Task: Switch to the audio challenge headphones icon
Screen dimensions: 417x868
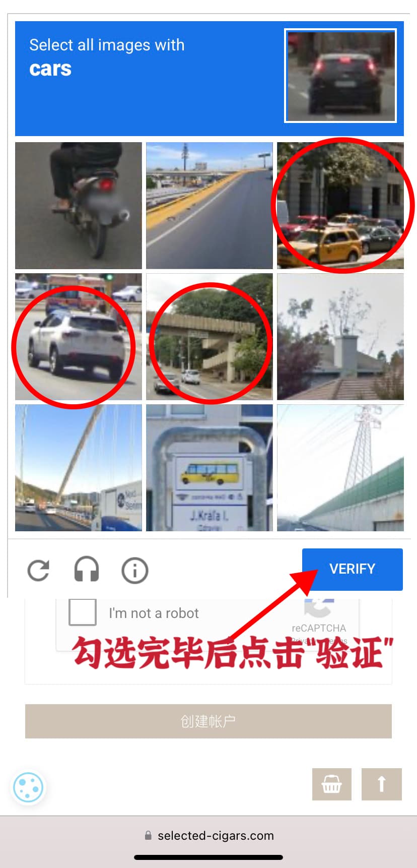Action: pos(87,570)
